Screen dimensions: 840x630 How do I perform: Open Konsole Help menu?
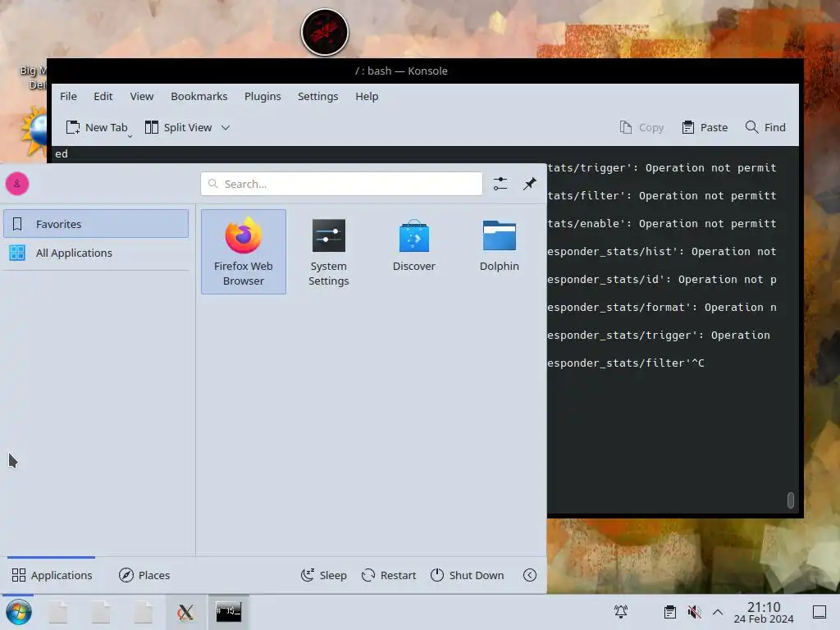click(367, 97)
